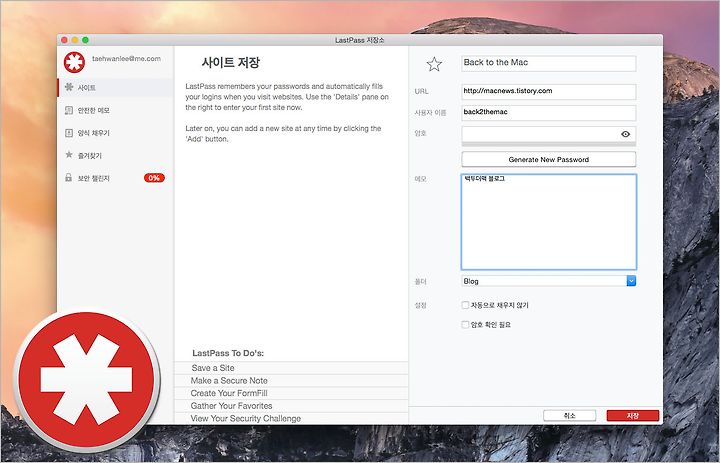Enable the 자동으로 채우지 않기 checkbox
720x463 pixels.
point(465,305)
